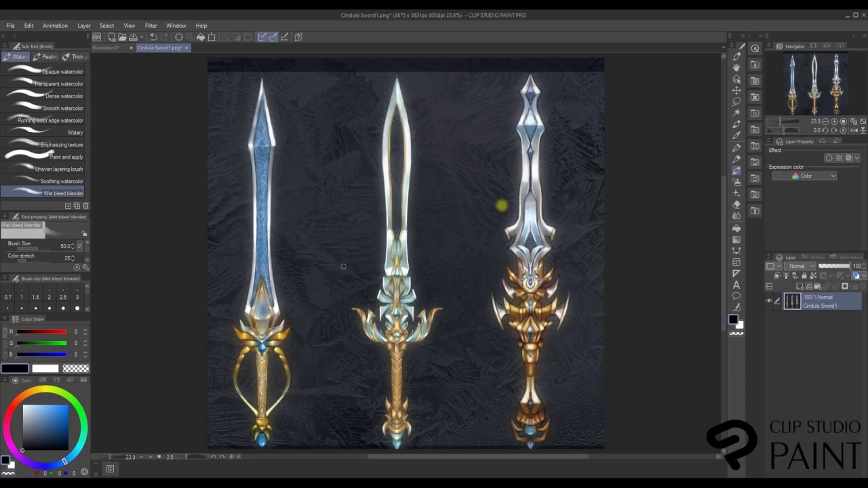Click the Fill icon in command bar
The image size is (868, 488).
(x=201, y=37)
